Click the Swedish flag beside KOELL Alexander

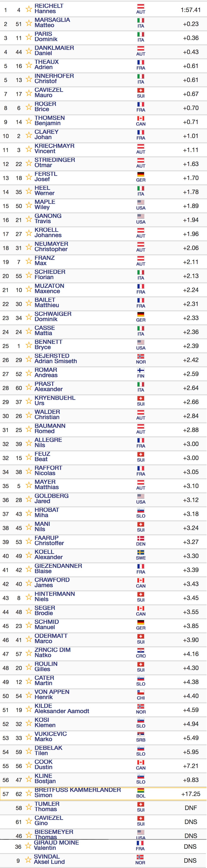pos(141,552)
